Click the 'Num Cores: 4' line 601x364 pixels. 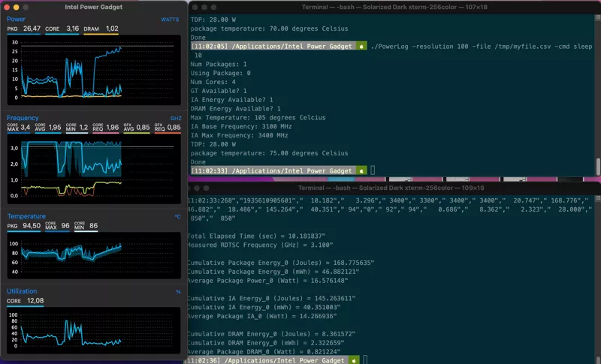(x=213, y=82)
